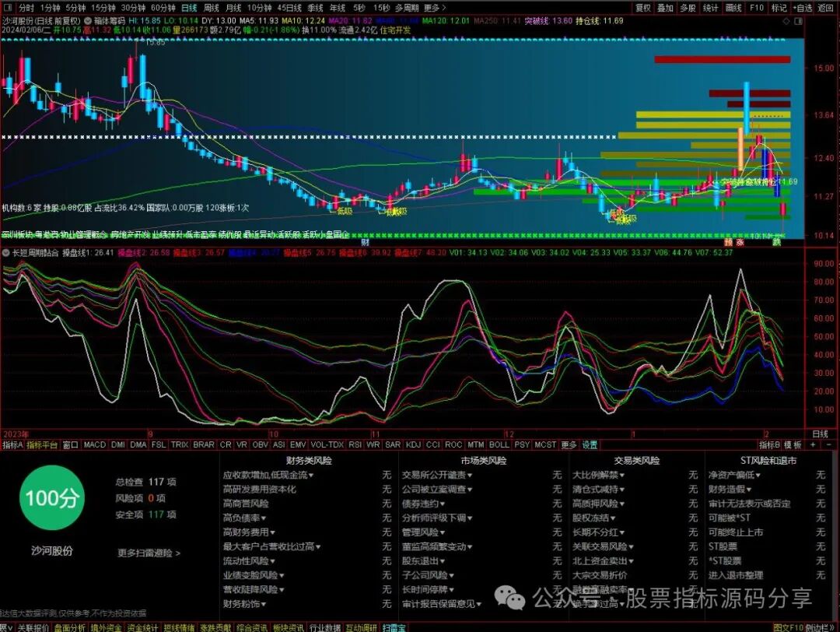Show more indicators via 更多 in indicator bar
The image size is (840, 632).
(569, 445)
